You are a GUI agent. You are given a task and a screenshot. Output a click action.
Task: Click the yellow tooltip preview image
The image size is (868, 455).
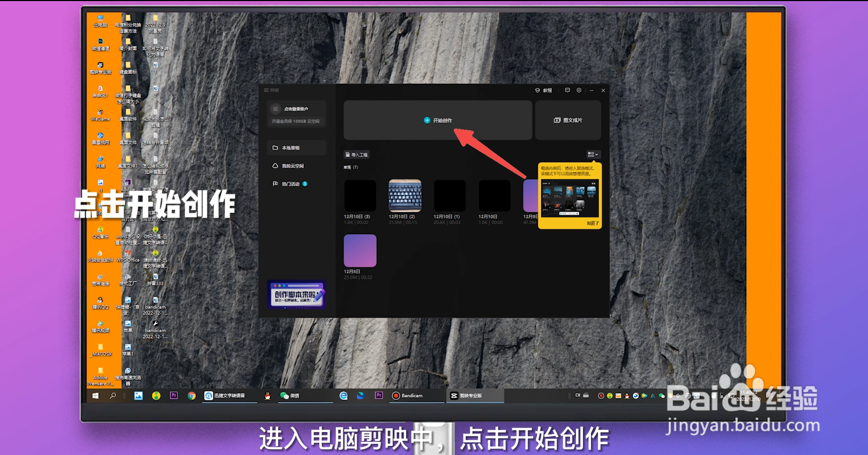570,197
